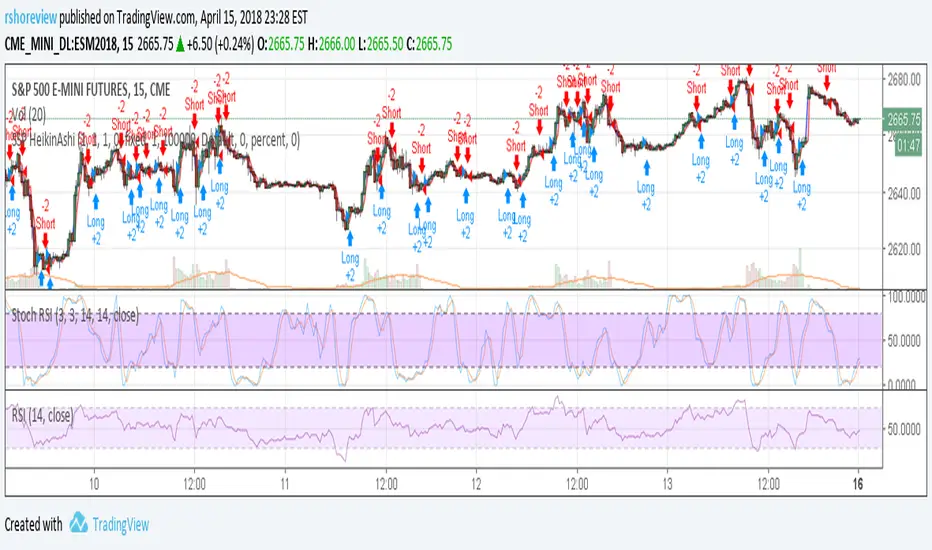The height and width of the screenshot is (550, 932).
Task: Click the date label 13 on time axis
Action: (x=667, y=484)
